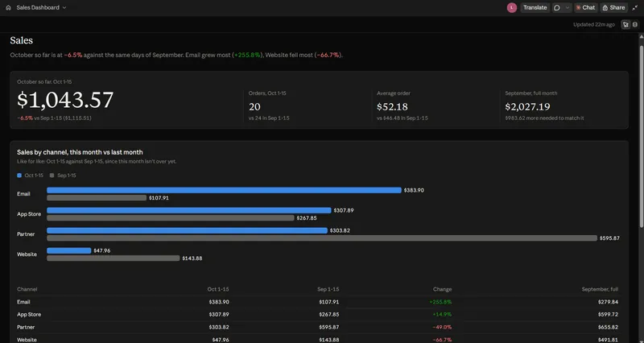Click the "Orders, Oct 1-15" label
Image resolution: width=644 pixels, height=343 pixels.
point(267,93)
